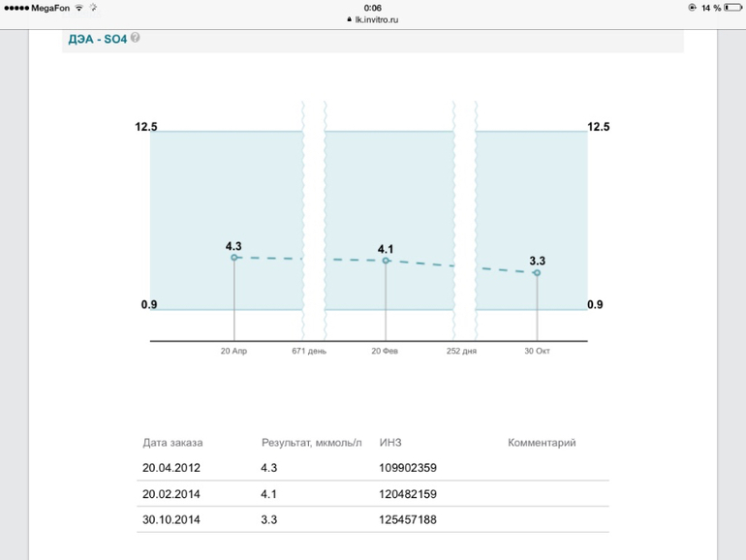The image size is (746, 560).
Task: Tap the MegaFon signal strength dots
Action: pyautogui.click(x=16, y=7)
